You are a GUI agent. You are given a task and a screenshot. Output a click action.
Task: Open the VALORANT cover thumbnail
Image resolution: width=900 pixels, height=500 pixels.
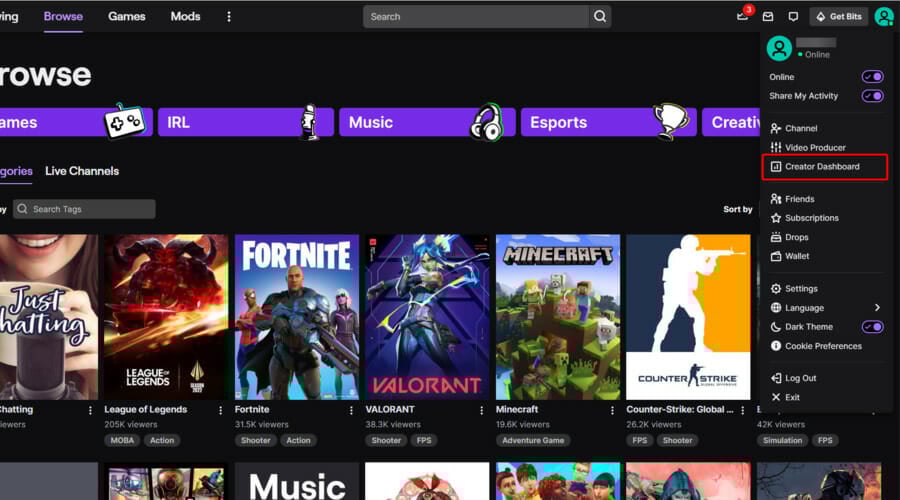[x=427, y=317]
